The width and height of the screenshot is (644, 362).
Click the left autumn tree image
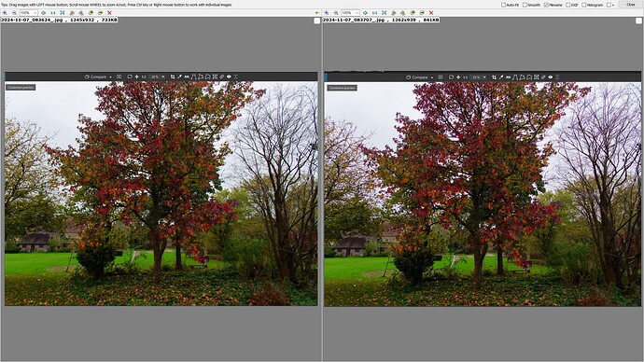(x=161, y=193)
